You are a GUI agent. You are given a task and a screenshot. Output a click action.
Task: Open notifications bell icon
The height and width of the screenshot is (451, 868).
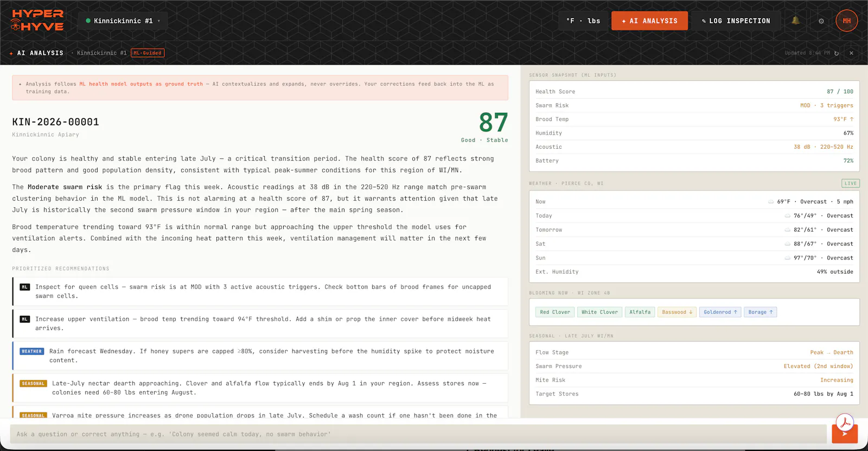[795, 21]
